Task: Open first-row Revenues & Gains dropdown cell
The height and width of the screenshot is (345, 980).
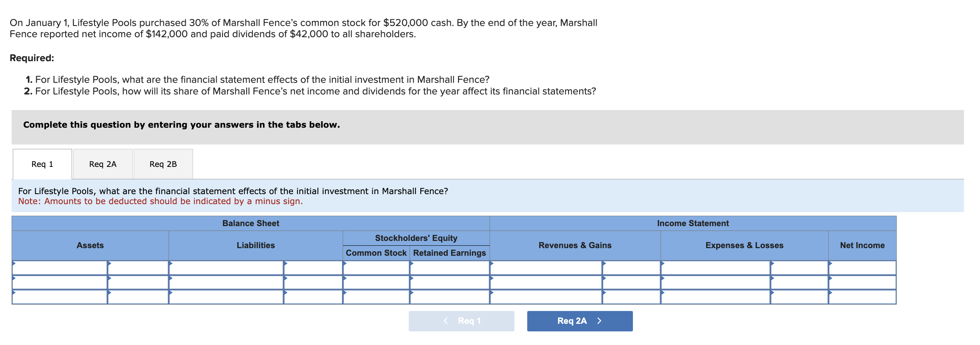Action: click(546, 268)
